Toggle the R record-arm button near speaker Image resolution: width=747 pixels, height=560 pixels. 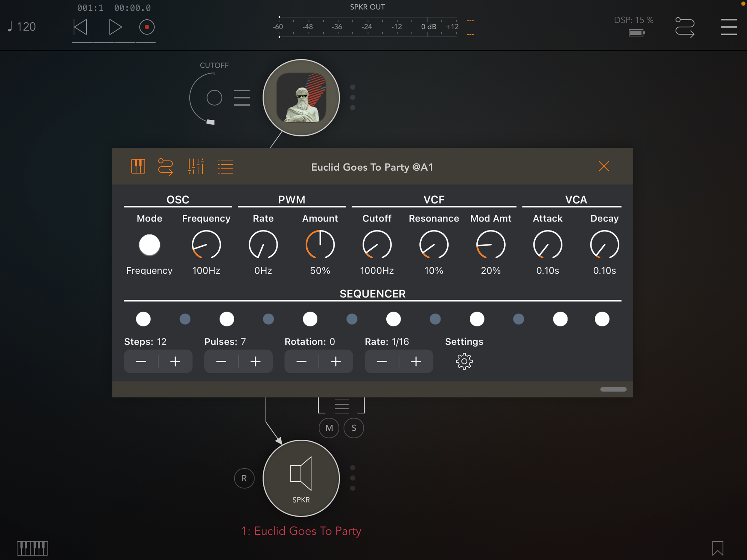[244, 478]
